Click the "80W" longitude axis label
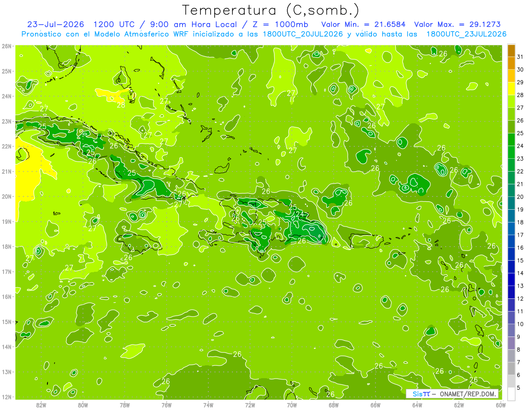The height and width of the screenshot is (411, 532). (x=83, y=404)
